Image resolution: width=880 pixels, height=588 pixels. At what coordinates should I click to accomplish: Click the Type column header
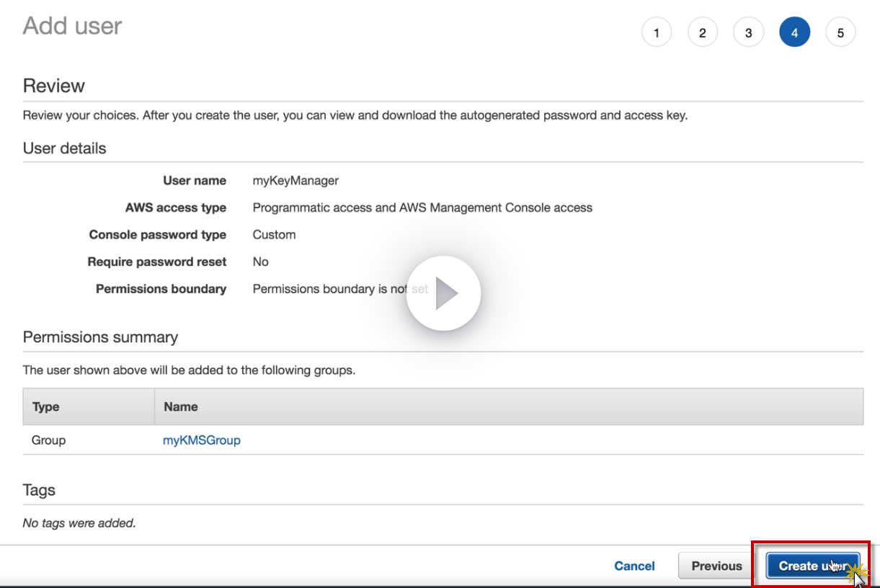tap(46, 407)
